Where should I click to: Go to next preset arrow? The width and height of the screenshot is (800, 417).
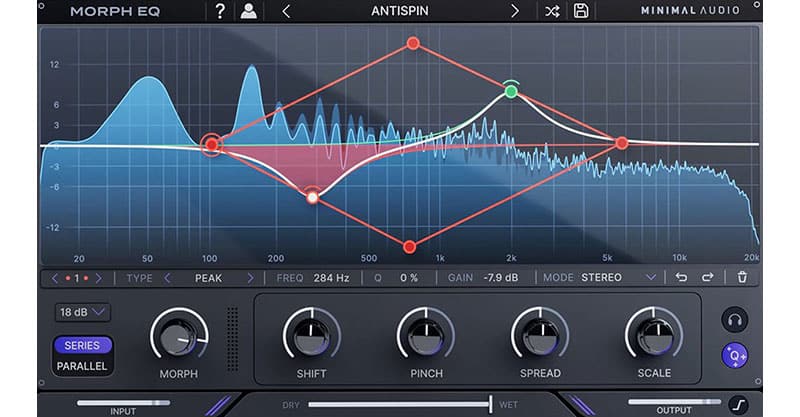(515, 11)
